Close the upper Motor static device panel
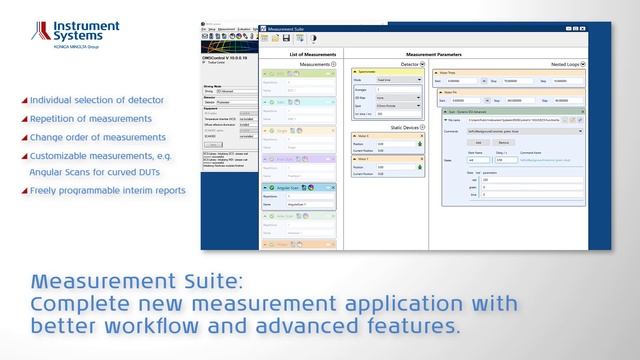The image size is (640, 360). (422, 136)
